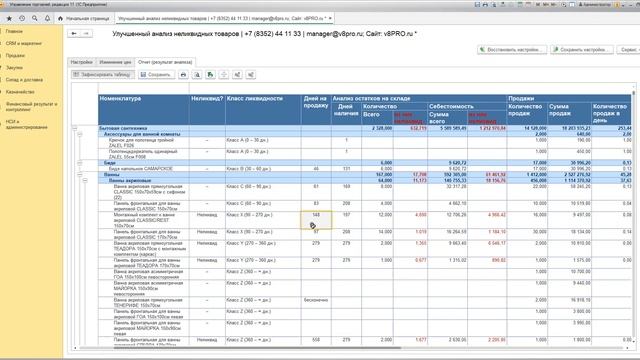Select the Сумма продаж column header
The image size is (640, 360).
(569, 113)
